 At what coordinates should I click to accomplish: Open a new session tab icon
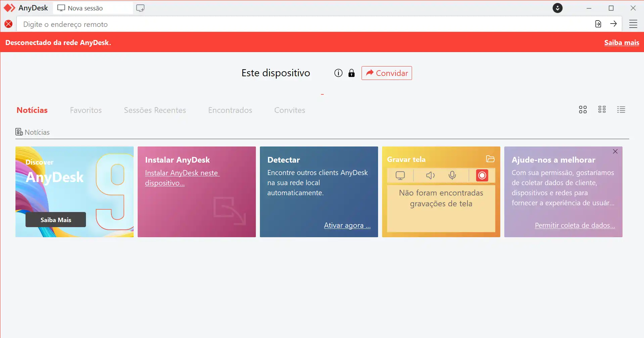(140, 8)
